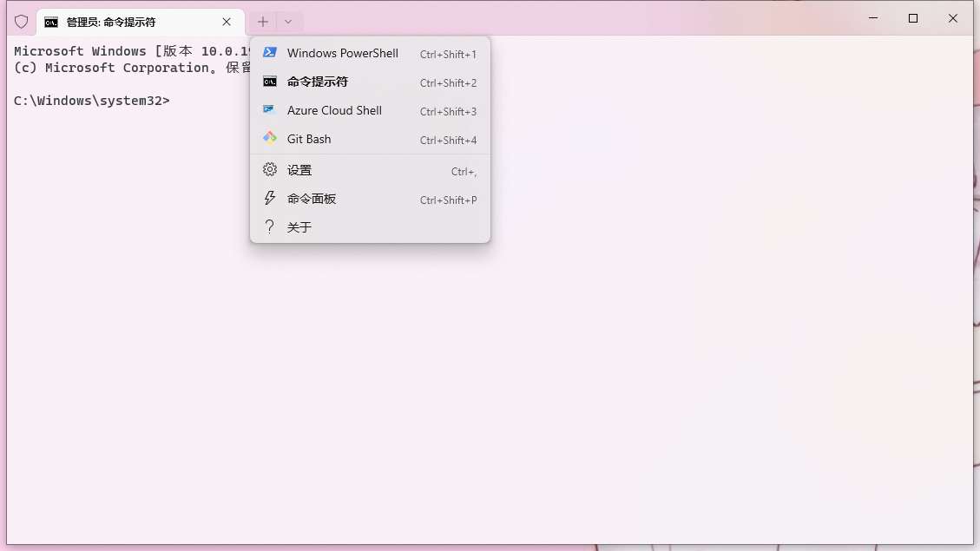The width and height of the screenshot is (980, 551).
Task: Click the 关于 question mark icon
Action: tap(270, 227)
